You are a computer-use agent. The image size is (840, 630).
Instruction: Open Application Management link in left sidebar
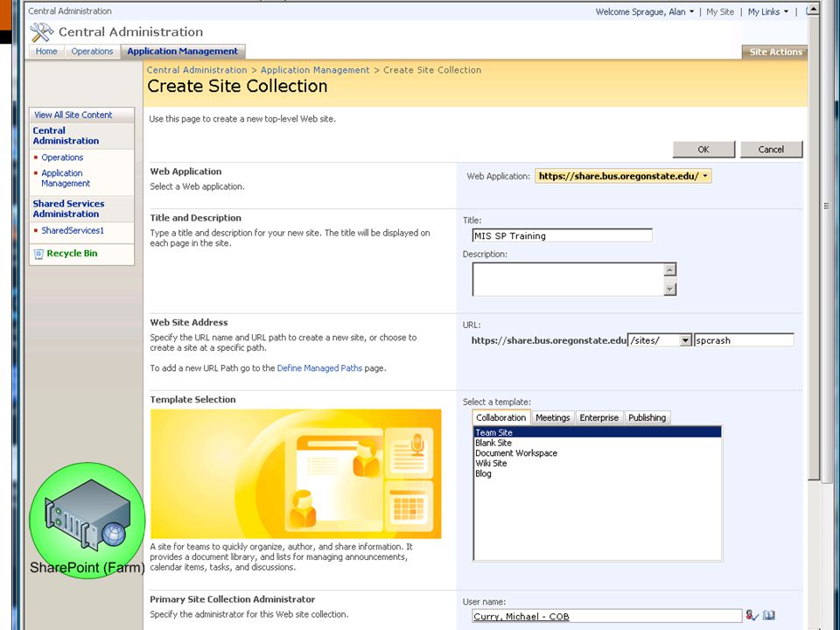point(66,178)
